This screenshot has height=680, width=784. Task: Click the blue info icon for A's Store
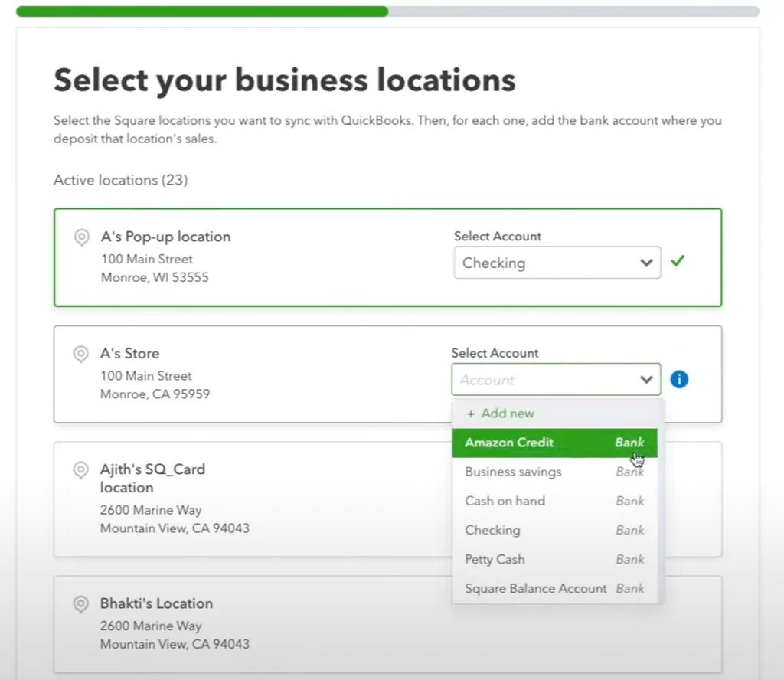[x=679, y=380]
